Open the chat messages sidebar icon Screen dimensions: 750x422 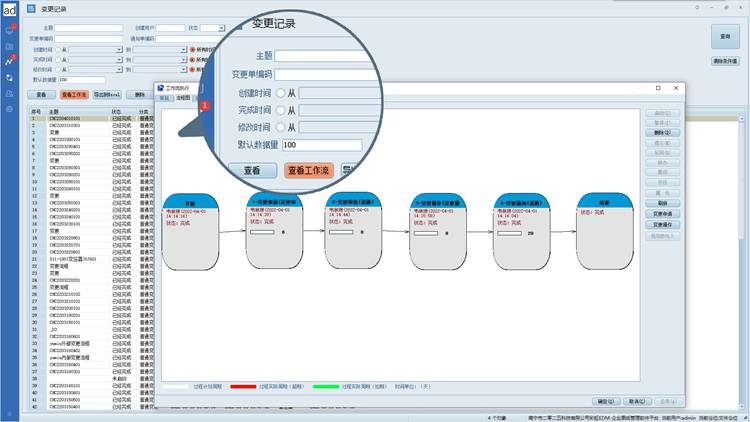pos(10,29)
